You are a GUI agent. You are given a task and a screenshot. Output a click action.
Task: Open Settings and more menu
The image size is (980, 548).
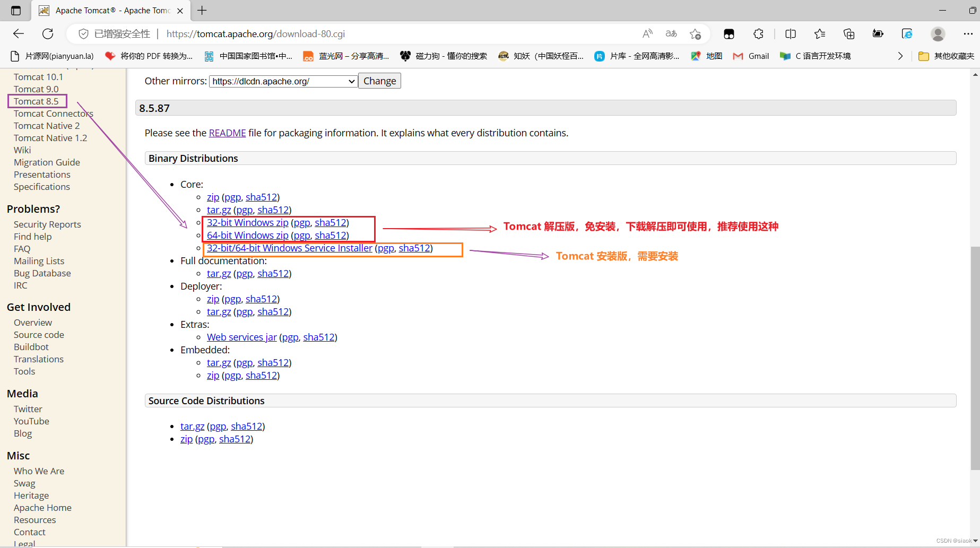968,34
